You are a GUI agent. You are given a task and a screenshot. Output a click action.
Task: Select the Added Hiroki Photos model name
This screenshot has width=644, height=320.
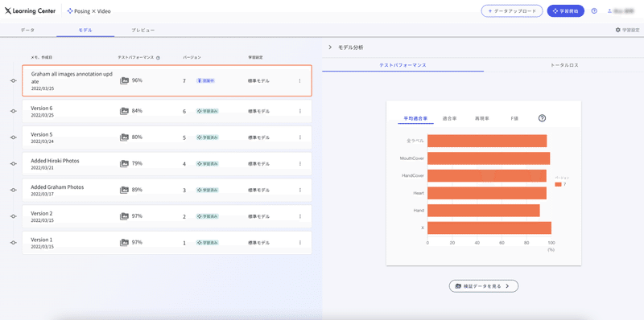[55, 161]
